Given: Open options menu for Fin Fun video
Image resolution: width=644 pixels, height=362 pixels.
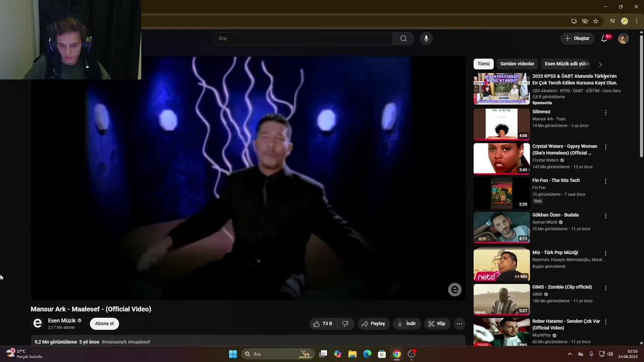Looking at the screenshot, I should pyautogui.click(x=606, y=182).
